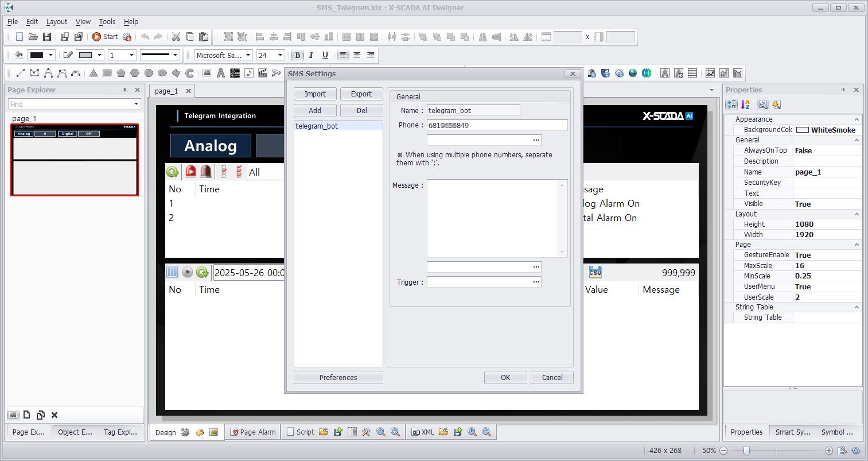Click the Start run button in toolbar
The height and width of the screenshot is (461, 868).
pos(104,37)
